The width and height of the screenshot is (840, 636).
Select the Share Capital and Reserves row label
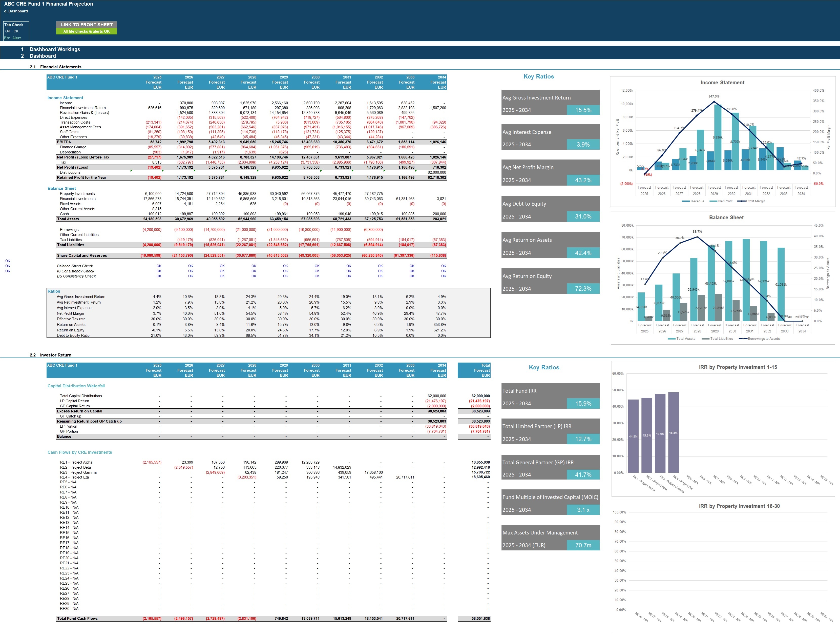point(82,255)
